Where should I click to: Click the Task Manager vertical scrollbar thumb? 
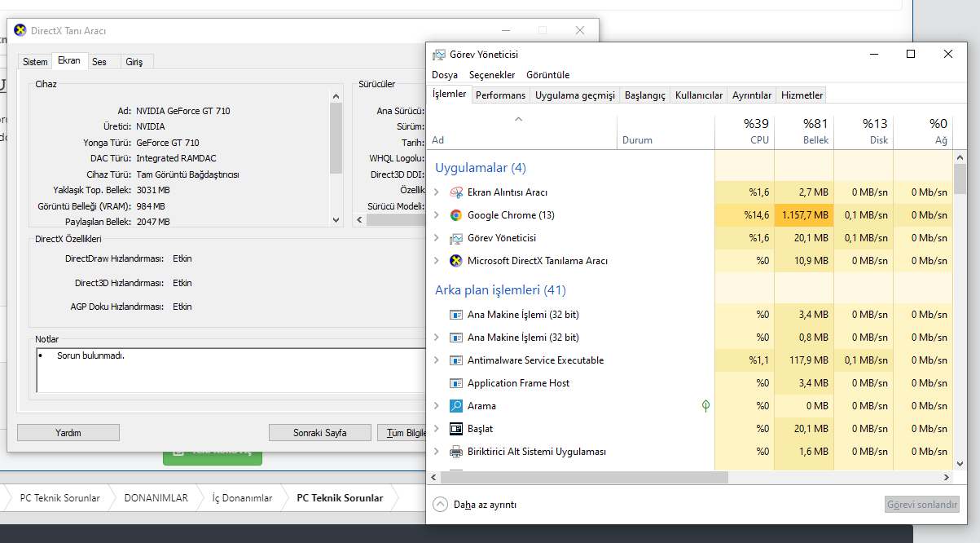click(x=960, y=178)
